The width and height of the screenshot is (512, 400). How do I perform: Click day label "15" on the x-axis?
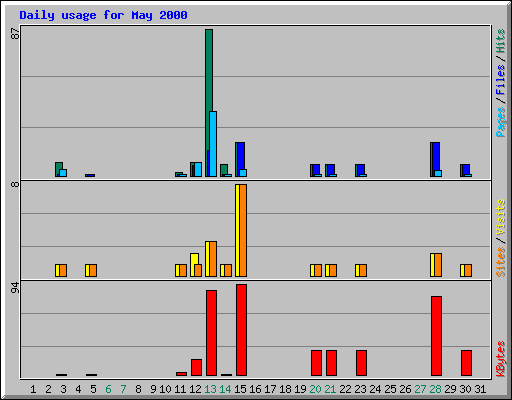click(240, 389)
